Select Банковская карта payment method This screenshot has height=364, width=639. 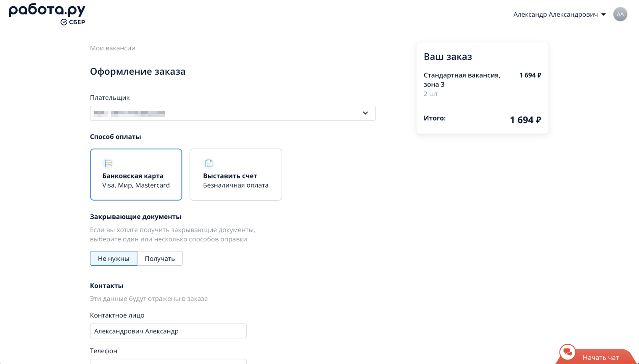point(136,175)
